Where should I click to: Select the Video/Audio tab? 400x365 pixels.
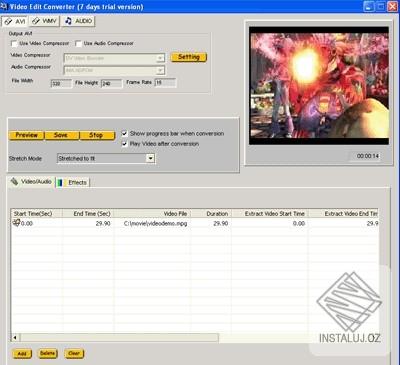pyautogui.click(x=31, y=182)
